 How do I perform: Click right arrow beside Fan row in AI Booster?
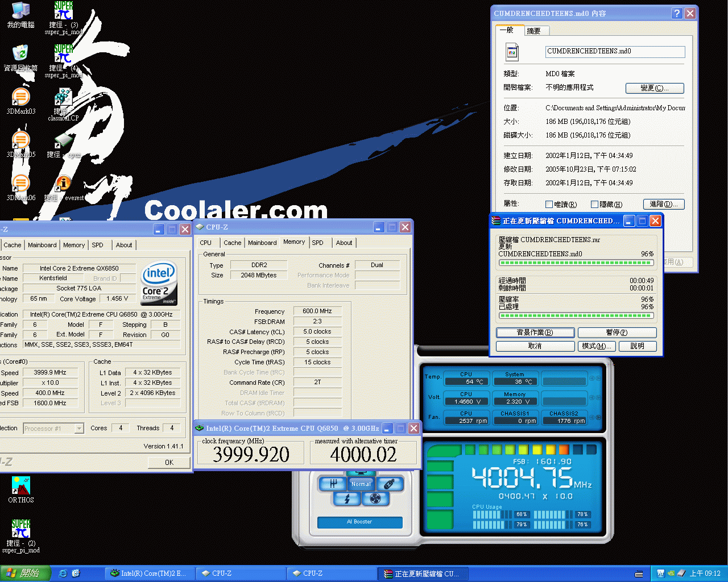[598, 417]
